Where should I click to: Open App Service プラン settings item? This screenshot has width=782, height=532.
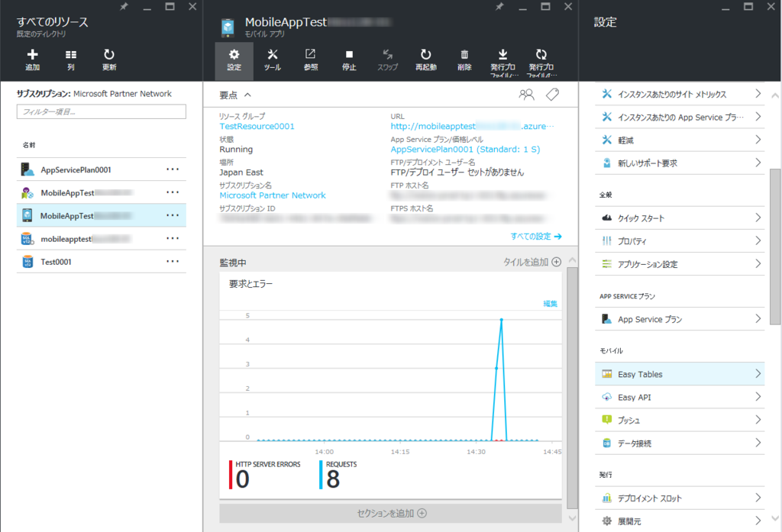(679, 319)
